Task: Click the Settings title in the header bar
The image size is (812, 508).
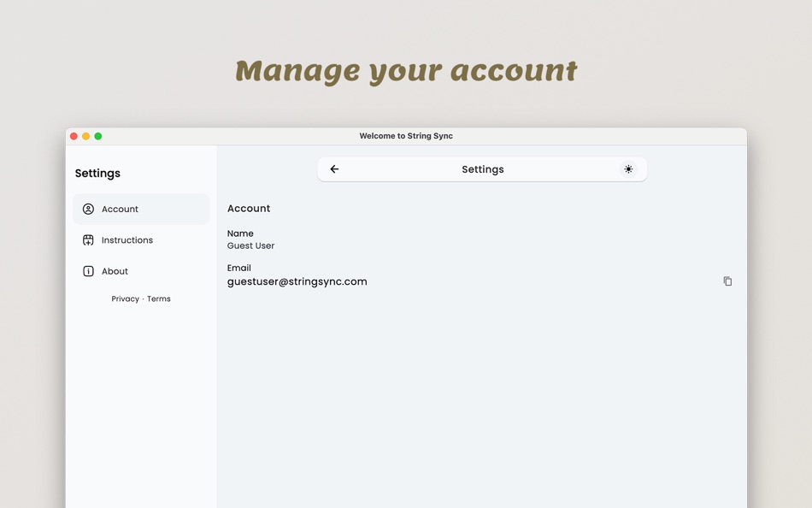Action: 482,168
